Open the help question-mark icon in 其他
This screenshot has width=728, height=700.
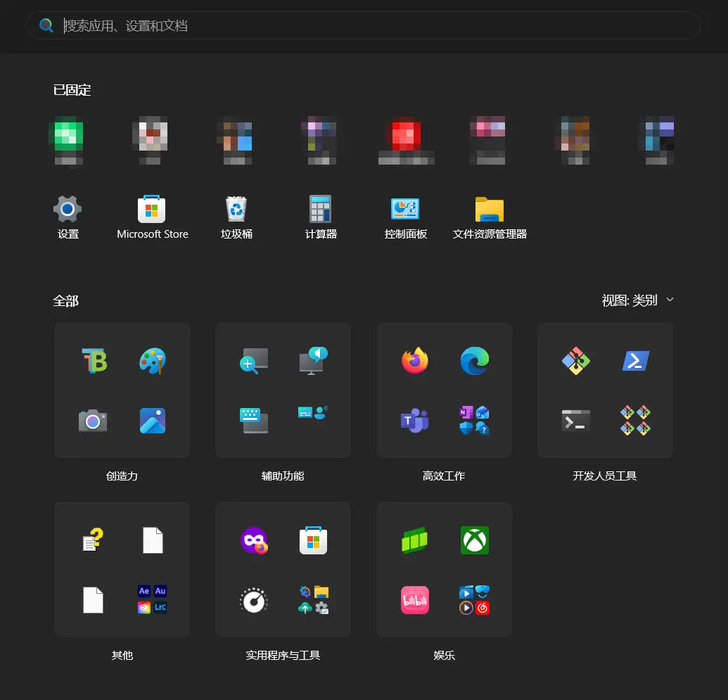pyautogui.click(x=93, y=540)
